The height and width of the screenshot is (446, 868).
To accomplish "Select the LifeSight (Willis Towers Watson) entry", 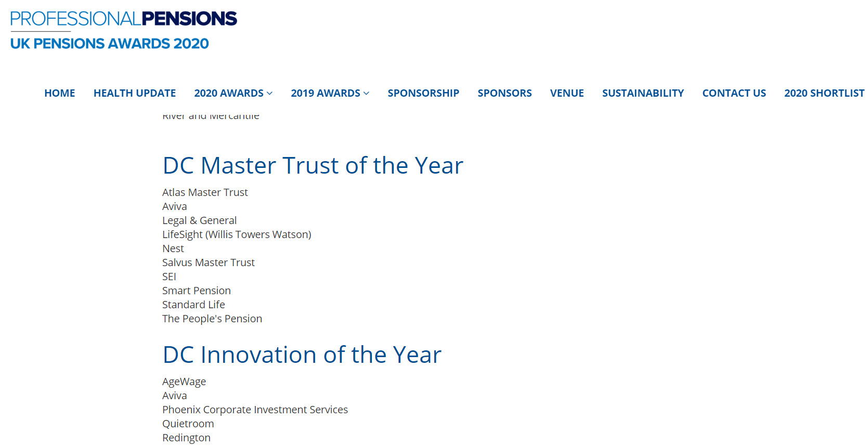I will [x=237, y=234].
